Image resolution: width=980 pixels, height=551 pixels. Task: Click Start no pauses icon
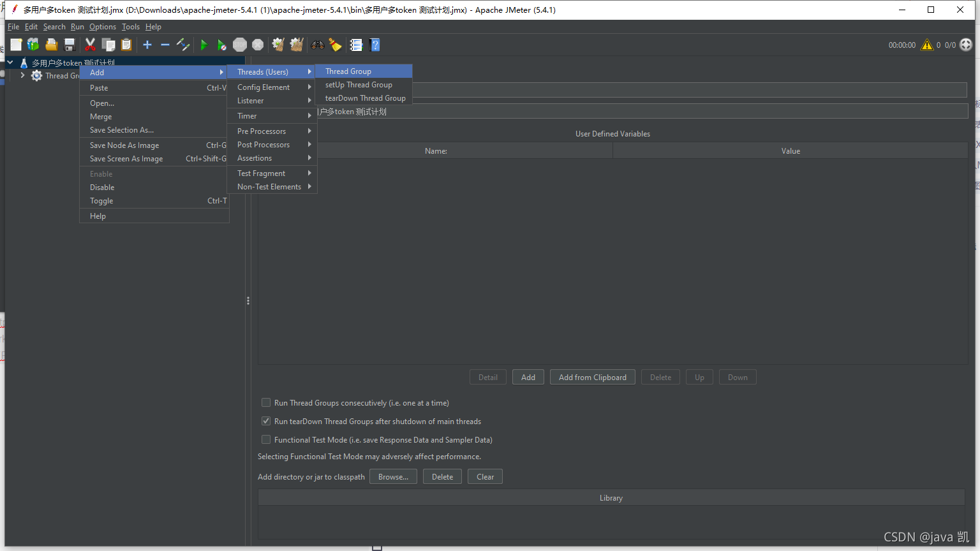pos(221,45)
